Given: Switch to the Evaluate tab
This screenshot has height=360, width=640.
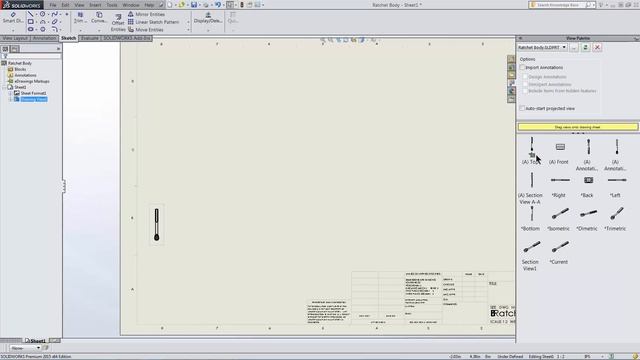Looking at the screenshot, I should (89, 38).
